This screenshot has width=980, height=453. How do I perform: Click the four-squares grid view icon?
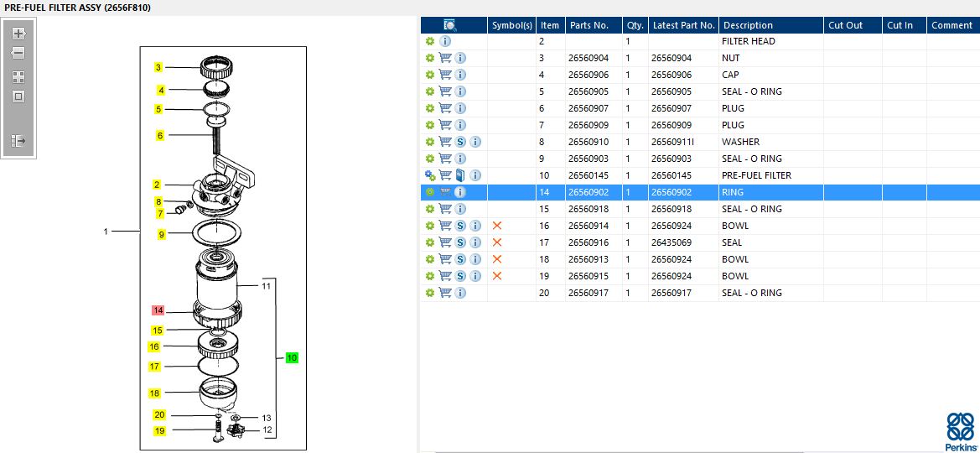click(x=18, y=76)
